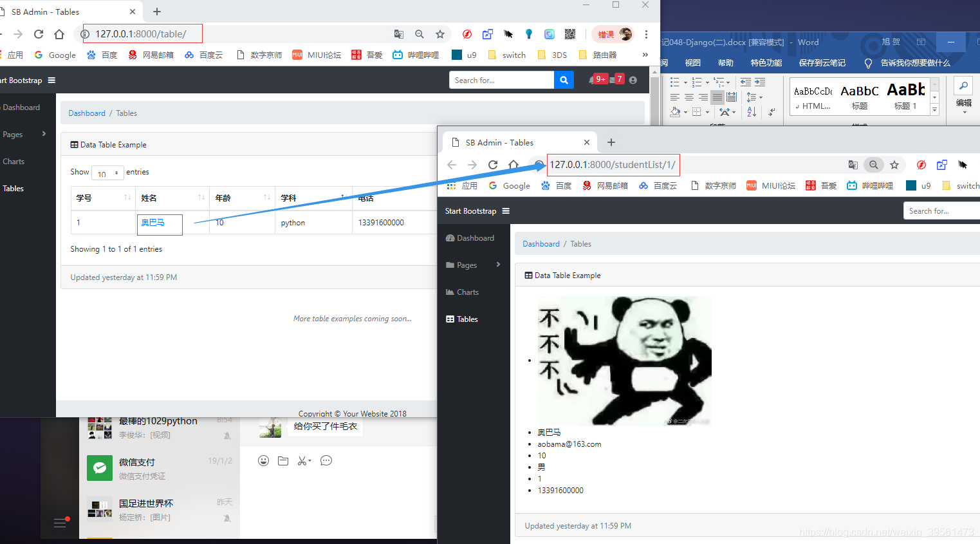Click the blue lightbulb extension icon

point(529,34)
